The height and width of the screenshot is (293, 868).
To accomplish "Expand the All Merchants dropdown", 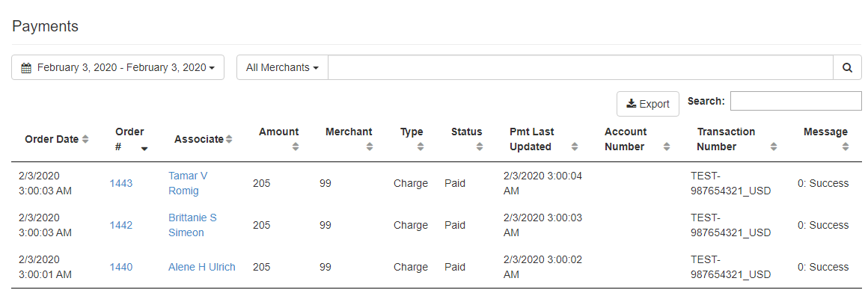I will [282, 67].
